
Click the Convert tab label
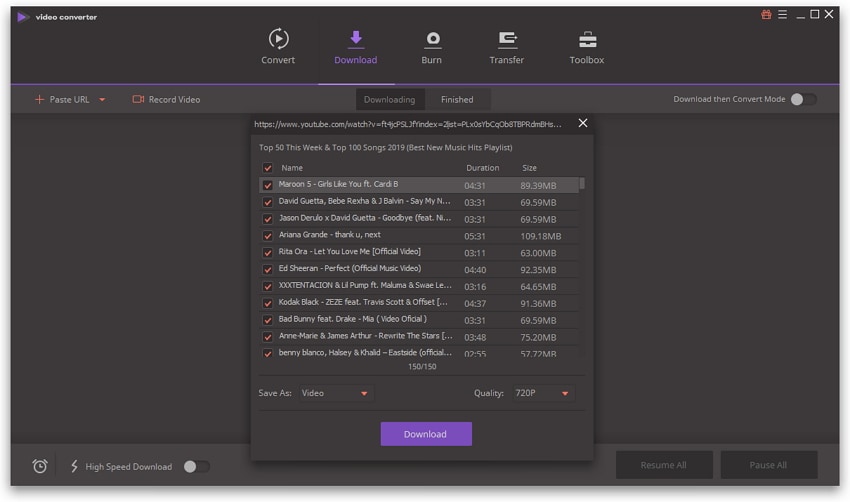click(x=278, y=60)
